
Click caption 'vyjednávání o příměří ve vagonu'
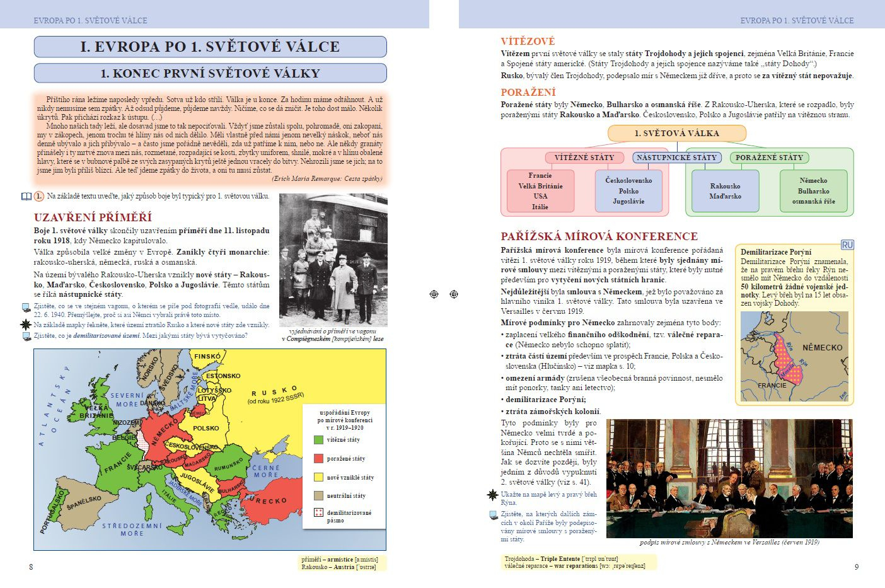[332, 331]
